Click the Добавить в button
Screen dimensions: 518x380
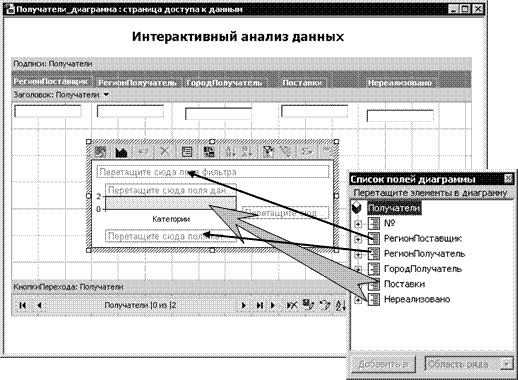pyautogui.click(x=383, y=364)
